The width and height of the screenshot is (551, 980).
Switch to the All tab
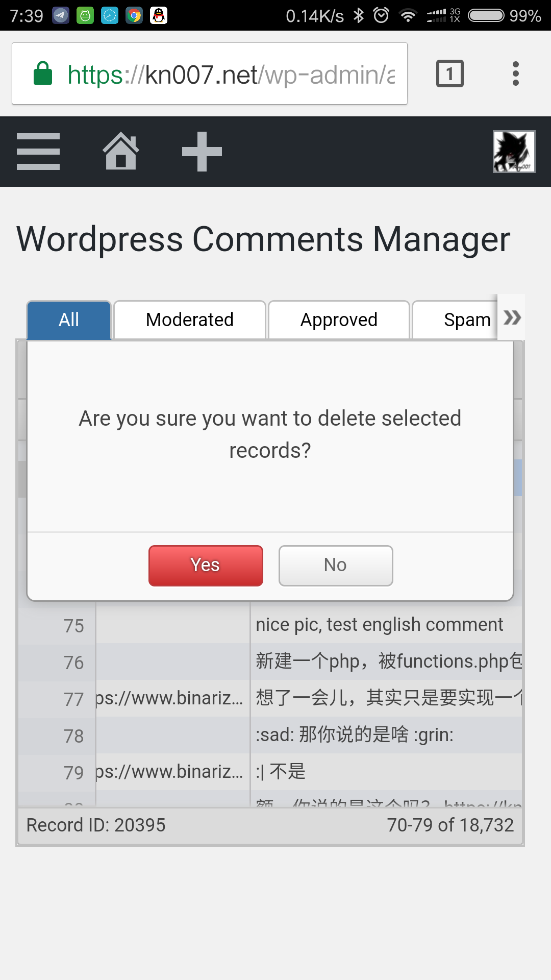[x=69, y=320]
